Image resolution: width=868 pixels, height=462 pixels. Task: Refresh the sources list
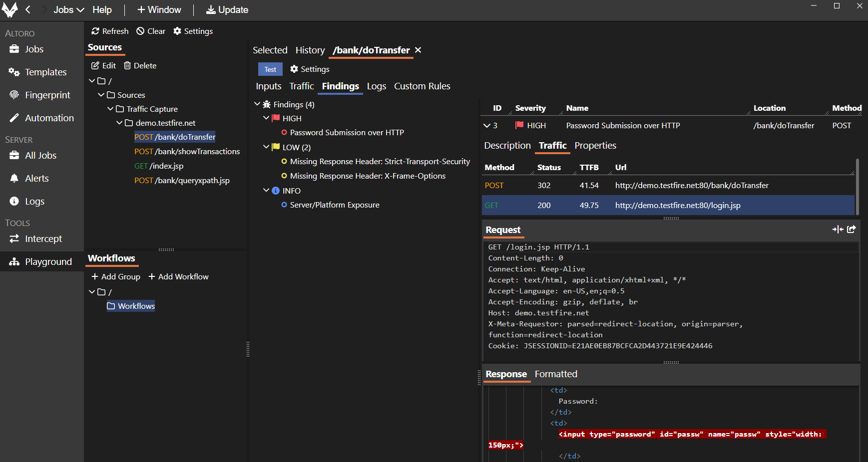(x=110, y=31)
